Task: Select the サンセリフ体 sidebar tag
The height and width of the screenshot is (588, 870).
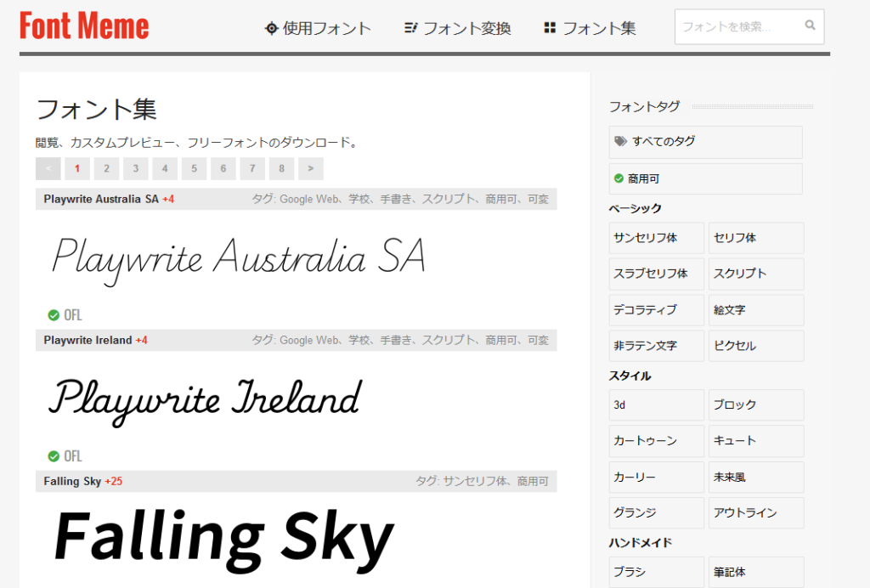Action: point(657,238)
